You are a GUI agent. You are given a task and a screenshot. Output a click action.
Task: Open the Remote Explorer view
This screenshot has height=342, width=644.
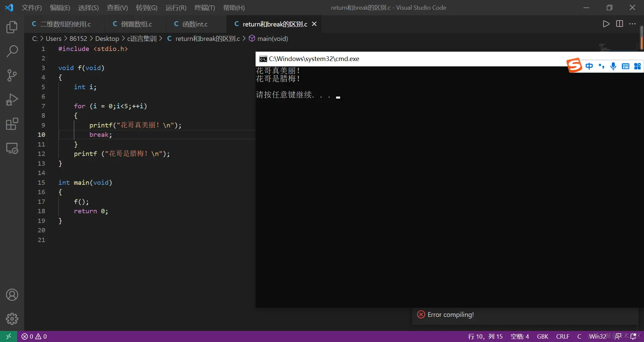12,148
